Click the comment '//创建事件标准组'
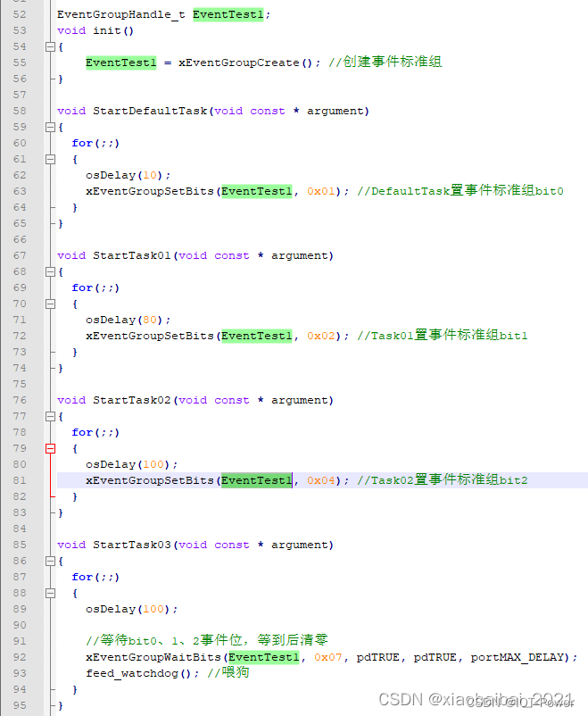This screenshot has height=716, width=588. [385, 62]
